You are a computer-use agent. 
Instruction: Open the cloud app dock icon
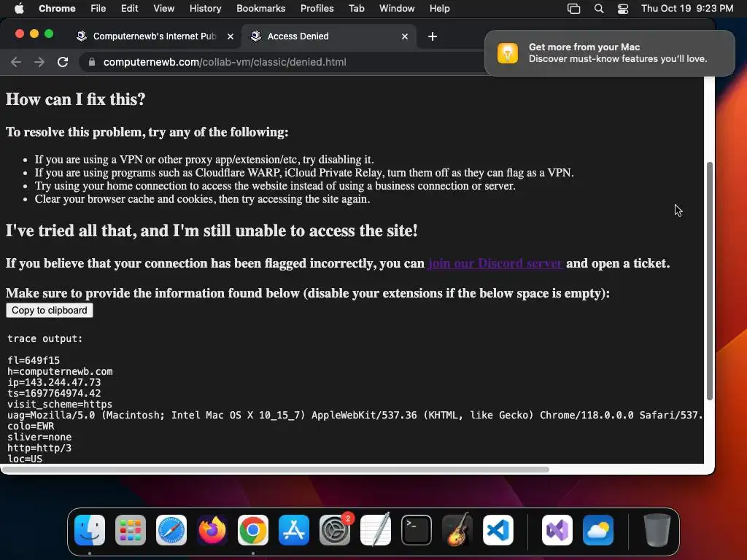[x=598, y=529]
